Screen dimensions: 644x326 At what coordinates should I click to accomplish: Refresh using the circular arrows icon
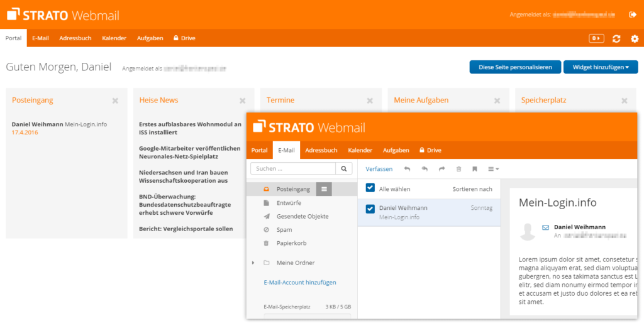coord(616,38)
